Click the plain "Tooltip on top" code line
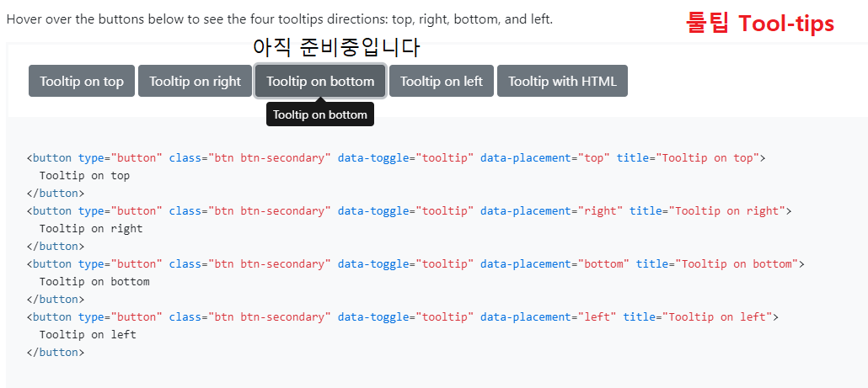The height and width of the screenshot is (388, 868). click(85, 176)
